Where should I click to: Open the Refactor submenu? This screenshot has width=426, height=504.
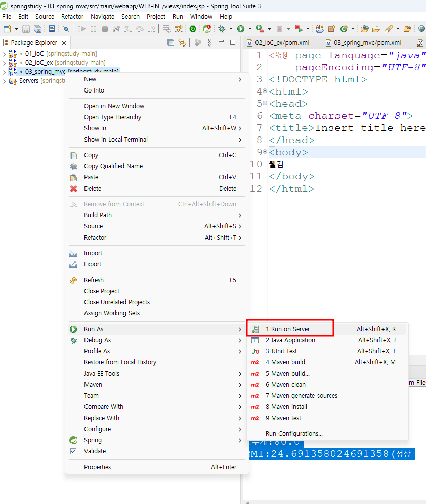click(x=157, y=238)
